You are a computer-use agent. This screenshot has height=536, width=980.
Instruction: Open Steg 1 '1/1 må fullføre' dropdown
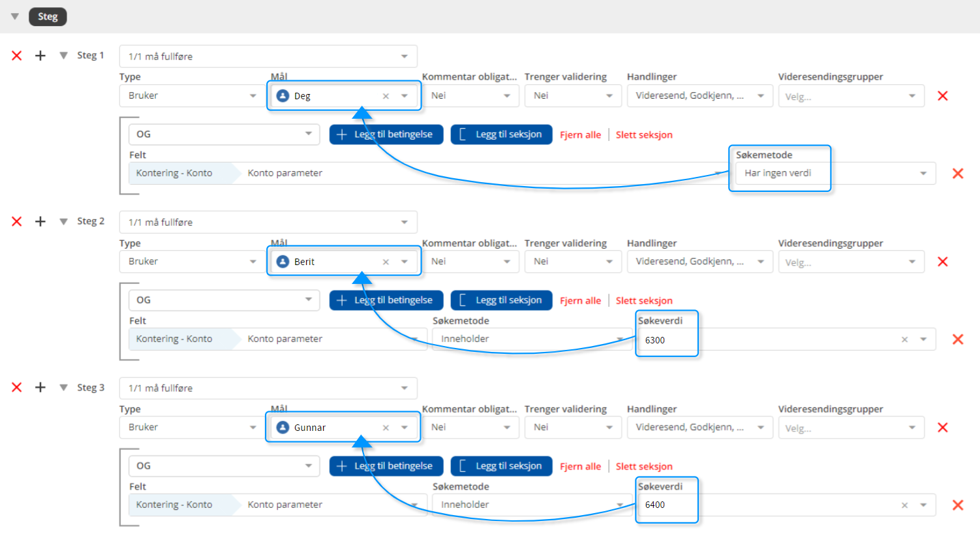268,57
